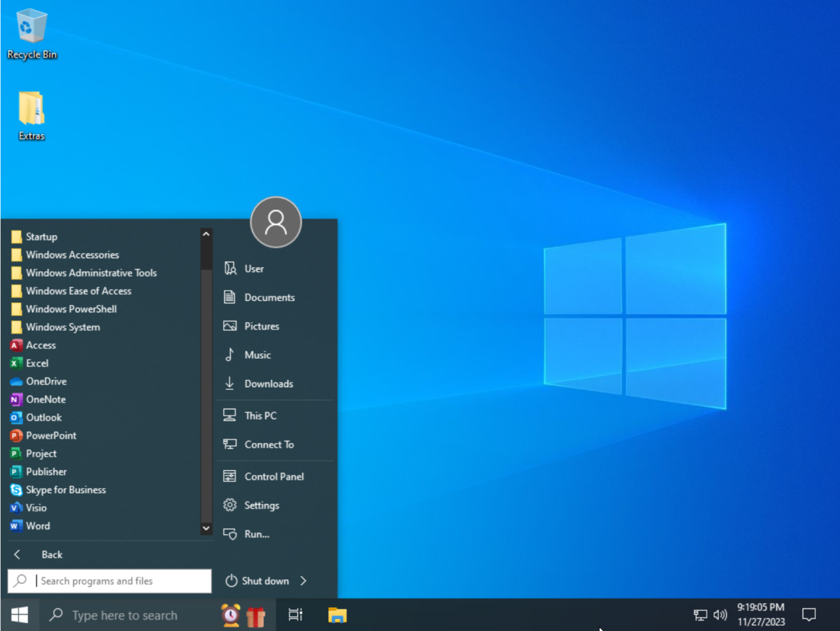The height and width of the screenshot is (631, 840).
Task: Open Control Panel from Start menu
Action: coord(274,476)
